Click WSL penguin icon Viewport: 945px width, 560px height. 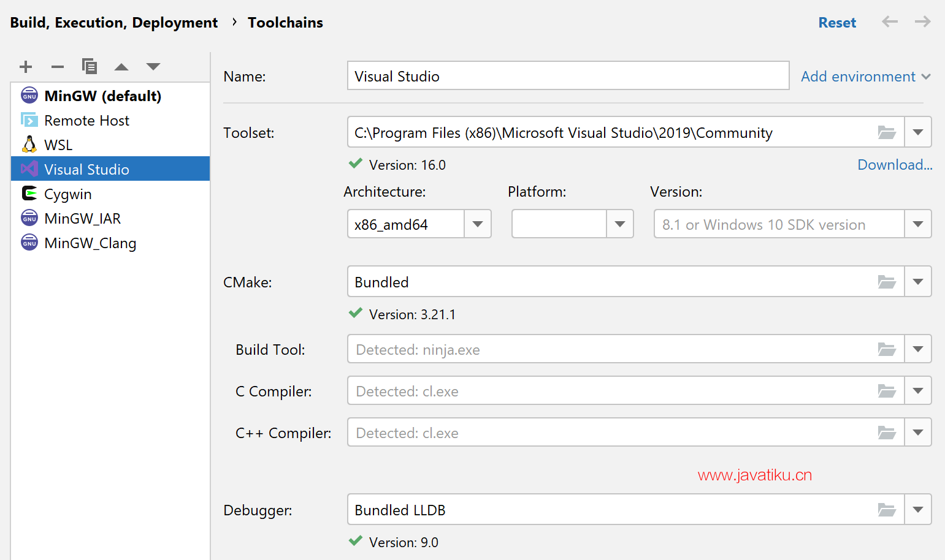click(x=29, y=145)
